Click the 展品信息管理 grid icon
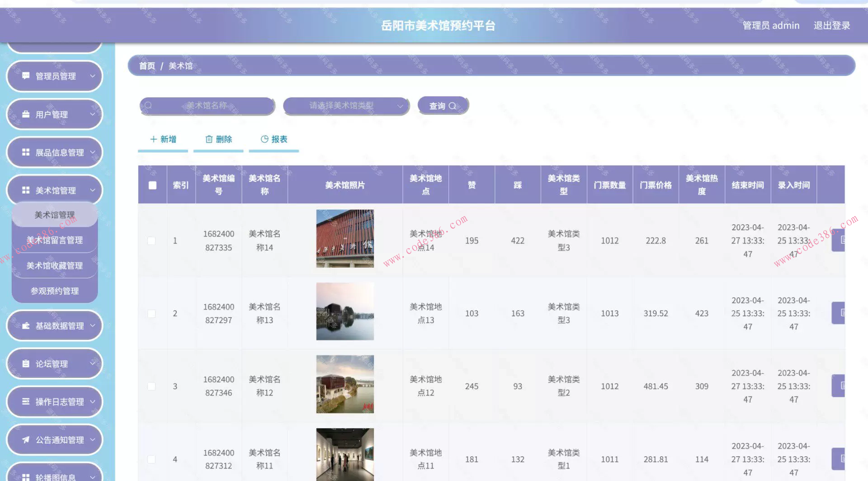 (26, 152)
